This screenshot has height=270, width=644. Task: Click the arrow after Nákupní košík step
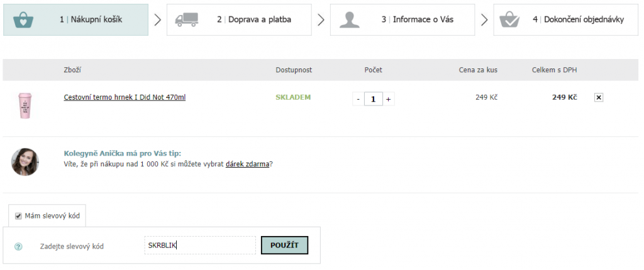158,19
